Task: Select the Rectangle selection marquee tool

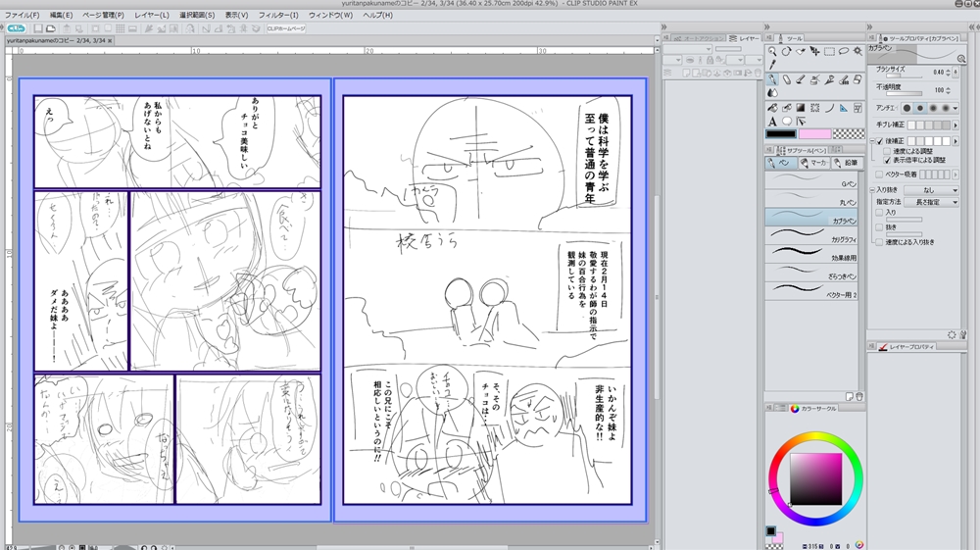Action: pos(829,51)
